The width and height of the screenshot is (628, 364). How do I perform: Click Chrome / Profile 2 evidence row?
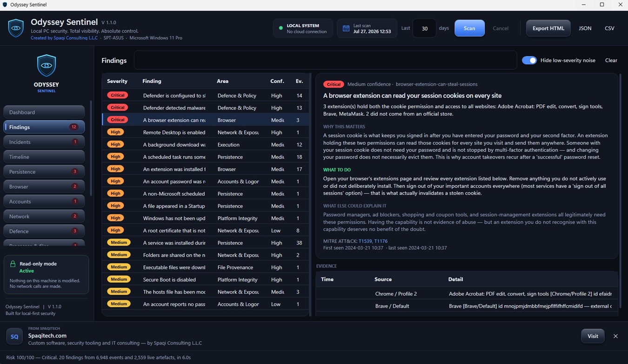(x=467, y=294)
